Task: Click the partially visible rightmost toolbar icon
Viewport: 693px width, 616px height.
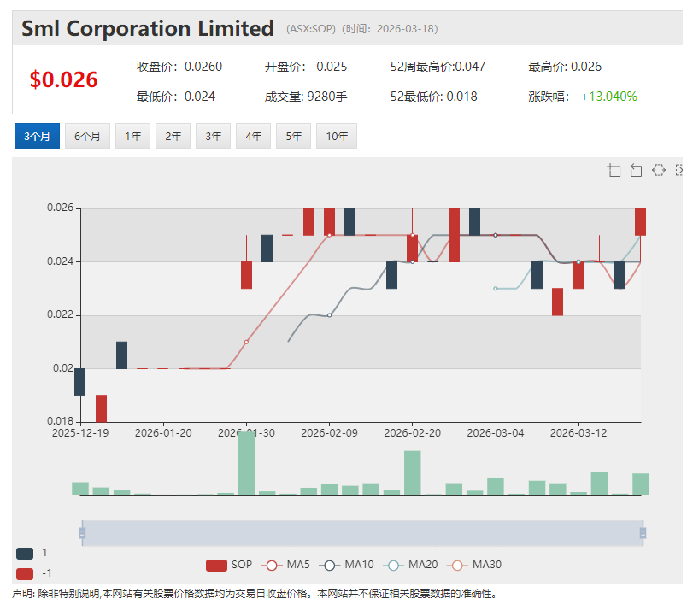Action: click(x=680, y=171)
